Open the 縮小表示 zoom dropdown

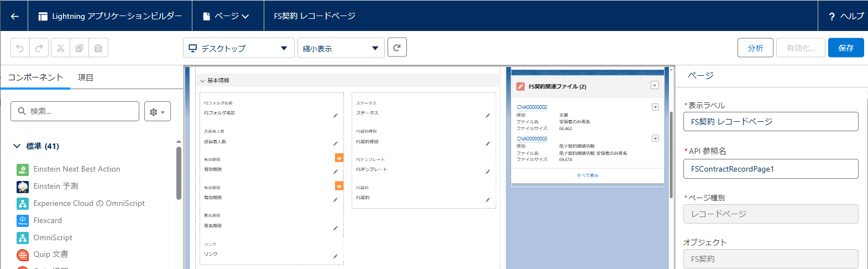[341, 48]
